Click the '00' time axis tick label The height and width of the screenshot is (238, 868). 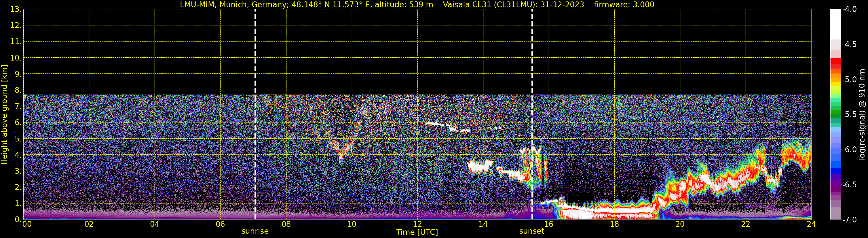[27, 224]
